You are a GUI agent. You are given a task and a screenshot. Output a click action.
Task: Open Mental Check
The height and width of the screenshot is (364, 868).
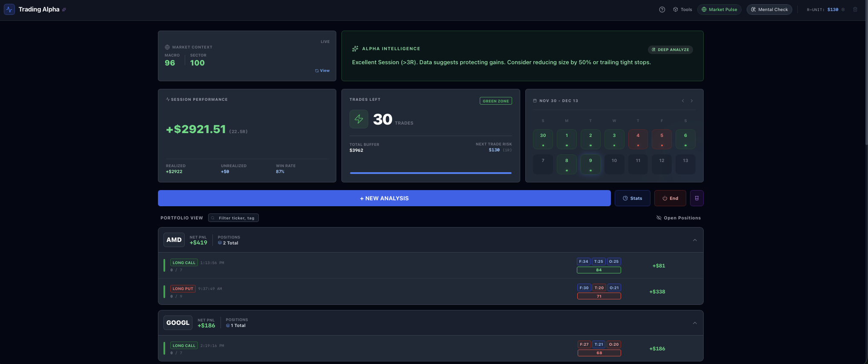769,9
